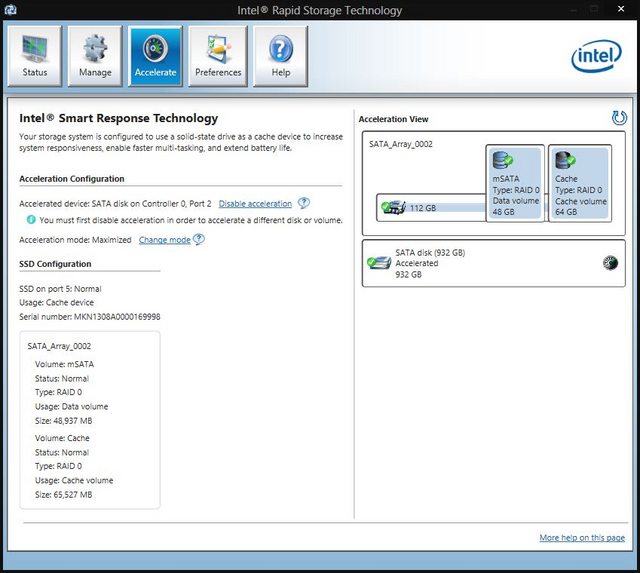
Task: Click the 112 GB SSD drive icon
Action: click(x=393, y=207)
